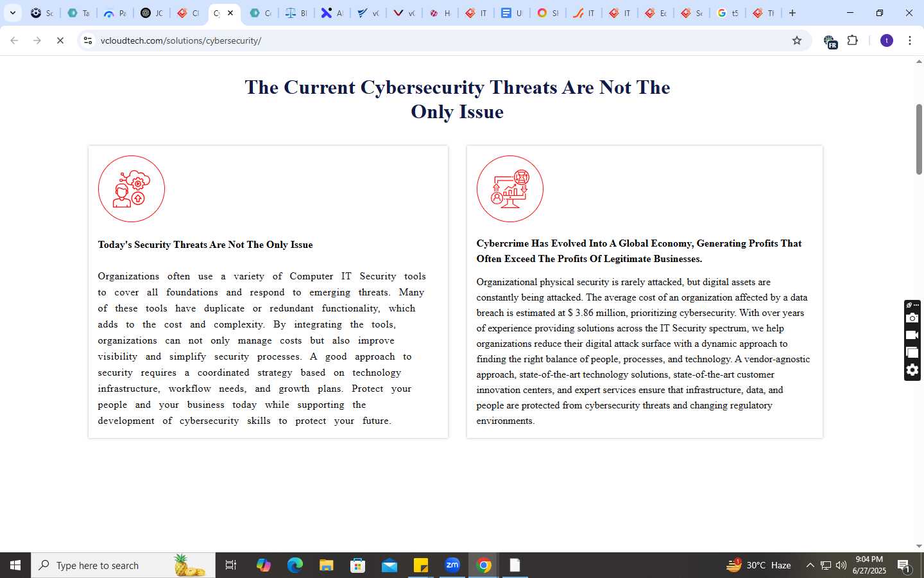Switch to the 'Sl' browser tab
Screen dimensions: 924x578
[x=548, y=13]
